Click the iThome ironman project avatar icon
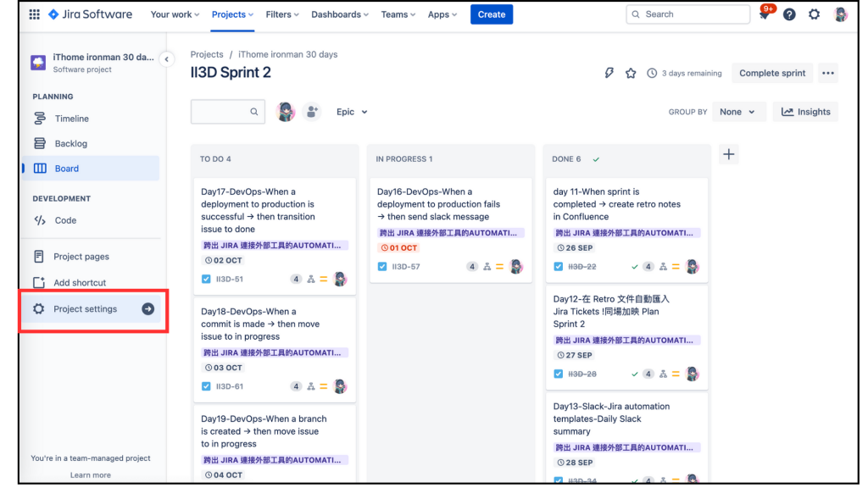The image size is (868, 488). tap(38, 63)
